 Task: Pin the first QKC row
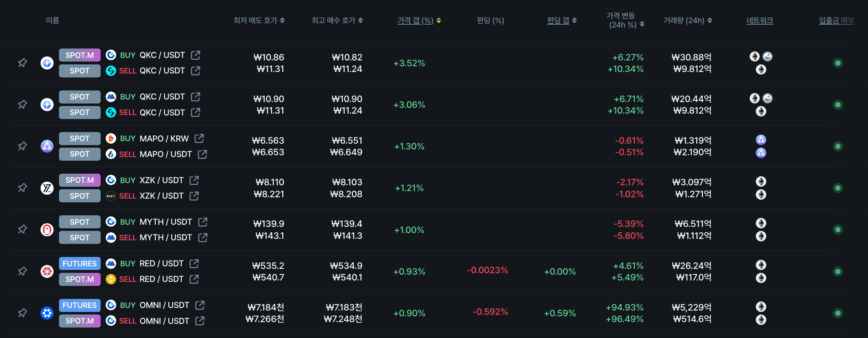tap(22, 63)
